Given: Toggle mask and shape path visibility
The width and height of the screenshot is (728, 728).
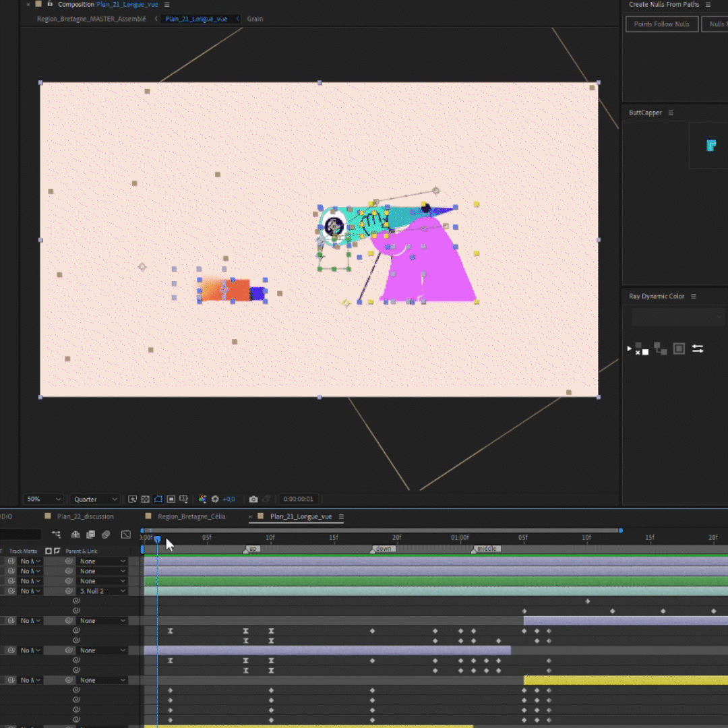Looking at the screenshot, I should (x=158, y=499).
